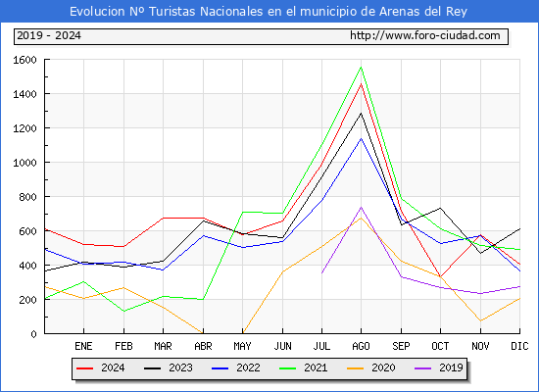Image resolution: width=539 pixels, height=392 pixels.
Task: Click the 1400 y-axis value
Action: [24, 94]
